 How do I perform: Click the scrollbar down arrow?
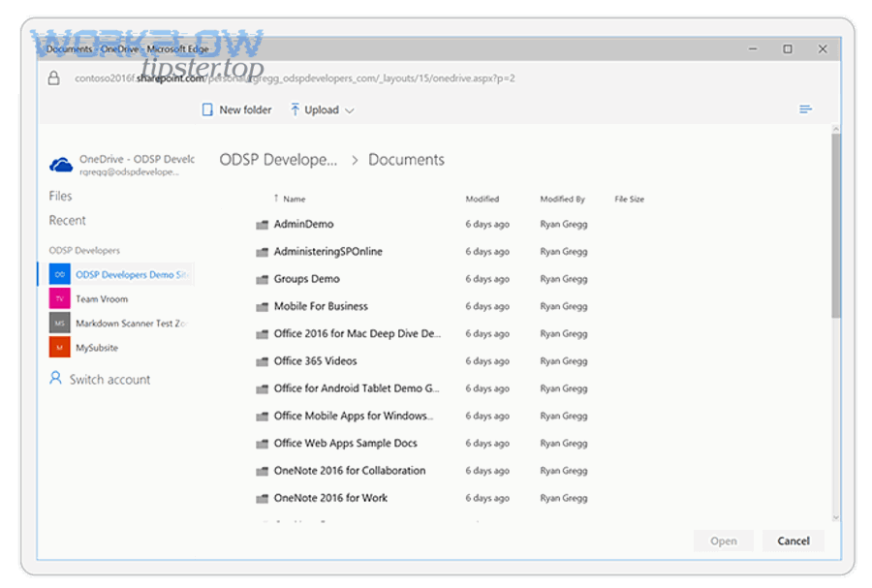(x=836, y=517)
